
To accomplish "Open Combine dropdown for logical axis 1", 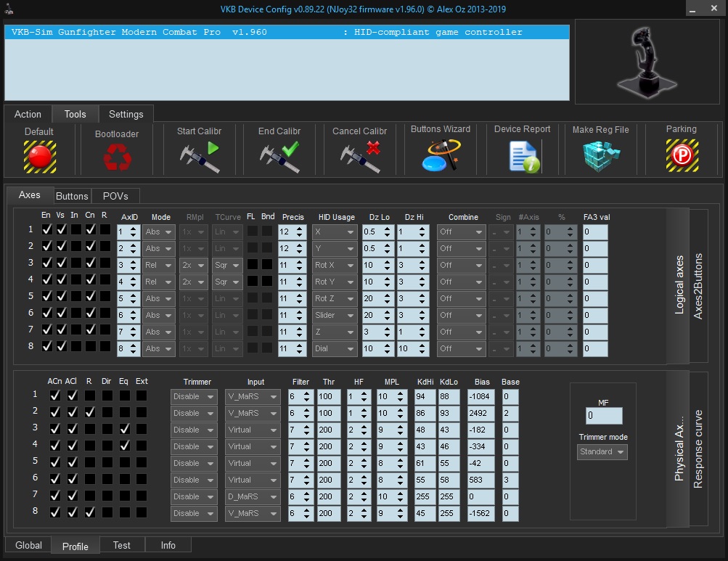I will 461,232.
